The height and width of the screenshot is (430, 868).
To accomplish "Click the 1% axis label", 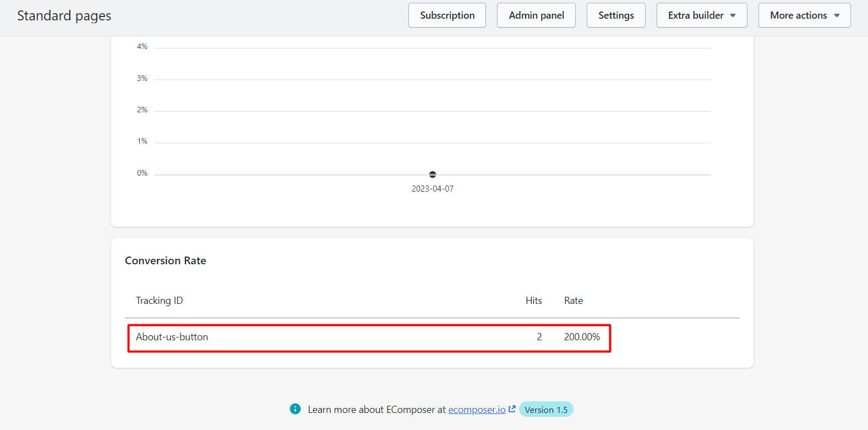I will click(142, 141).
